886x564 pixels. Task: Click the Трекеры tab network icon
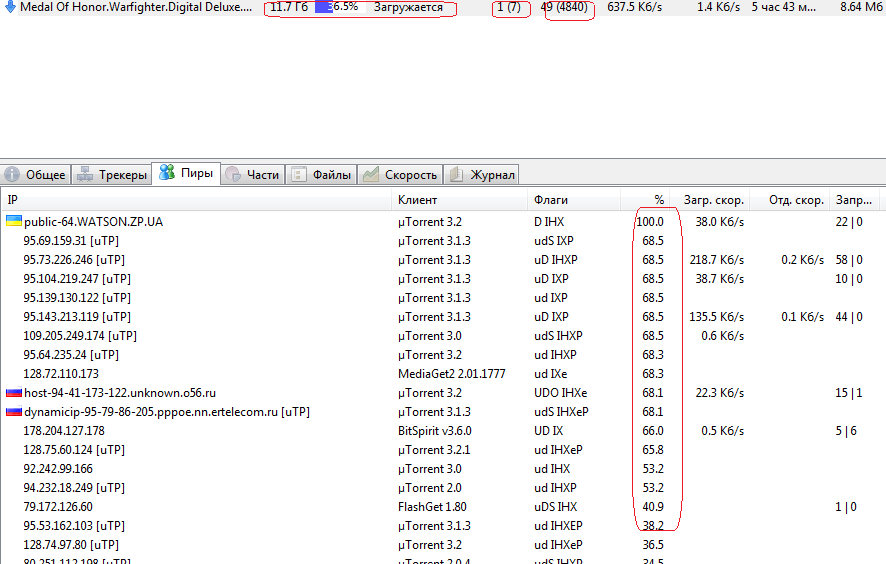[x=85, y=175]
